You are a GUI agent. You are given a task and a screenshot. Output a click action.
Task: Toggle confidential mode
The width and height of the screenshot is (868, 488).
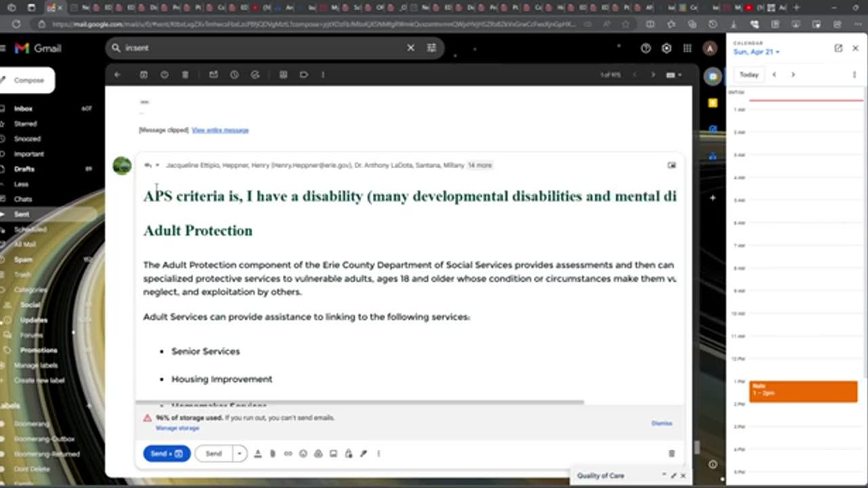tap(349, 453)
